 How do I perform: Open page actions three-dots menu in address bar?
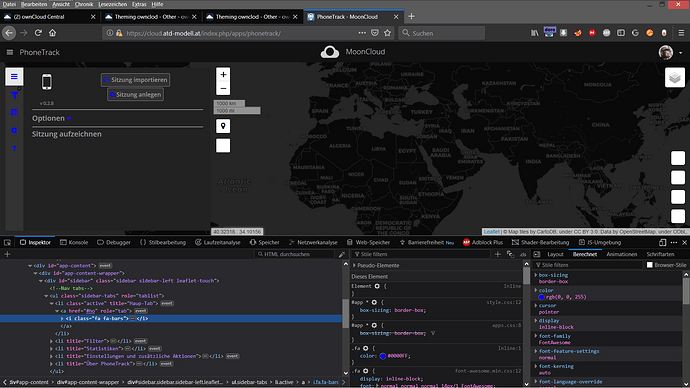click(x=362, y=33)
